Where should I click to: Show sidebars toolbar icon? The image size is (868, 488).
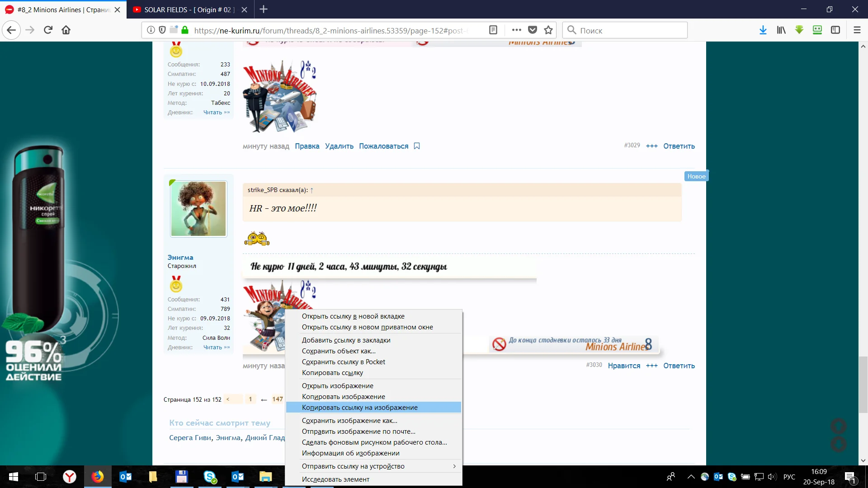tap(835, 30)
